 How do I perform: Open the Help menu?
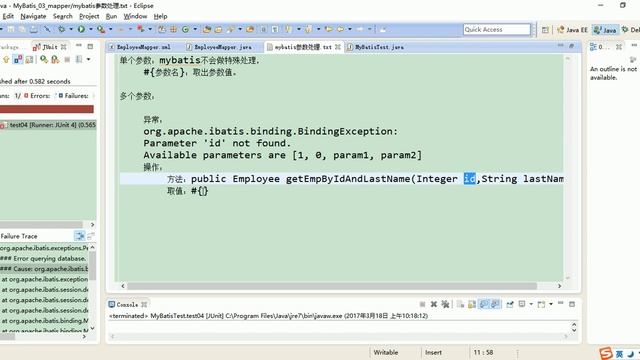tap(160, 16)
